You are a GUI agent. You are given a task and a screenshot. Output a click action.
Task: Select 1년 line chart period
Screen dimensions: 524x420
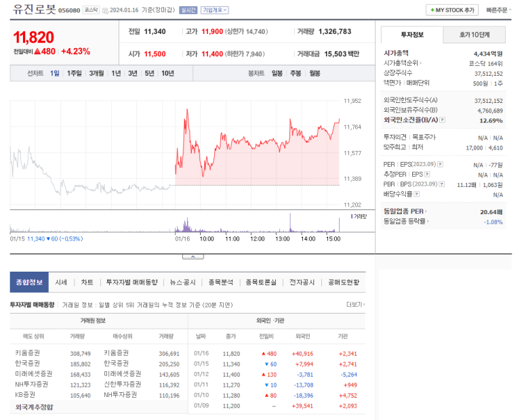(116, 73)
